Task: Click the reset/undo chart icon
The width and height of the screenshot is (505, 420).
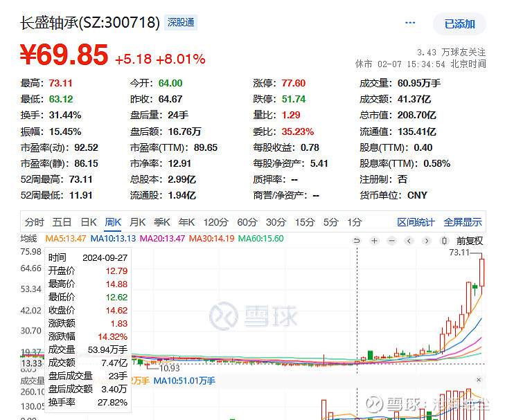Action: 357,241
